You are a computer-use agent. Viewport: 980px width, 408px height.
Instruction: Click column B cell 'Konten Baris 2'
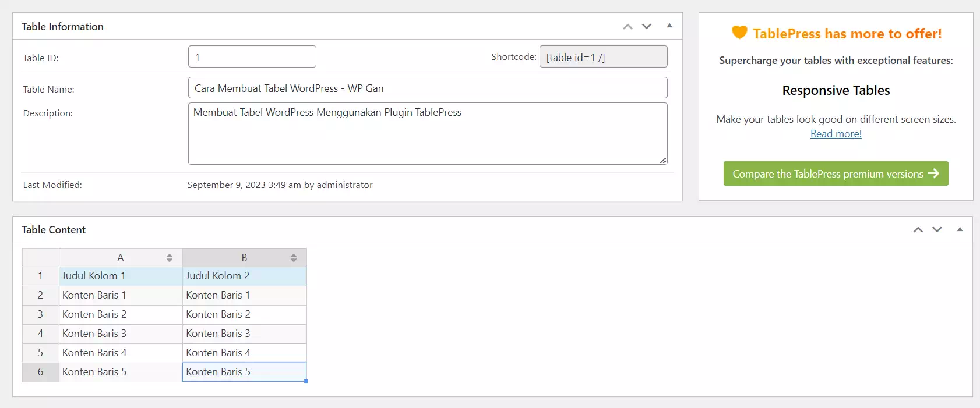[245, 314]
